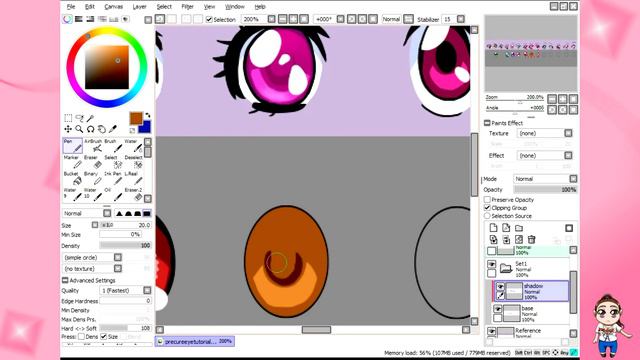Pick the Ink Pen tool

pyautogui.click(x=113, y=178)
